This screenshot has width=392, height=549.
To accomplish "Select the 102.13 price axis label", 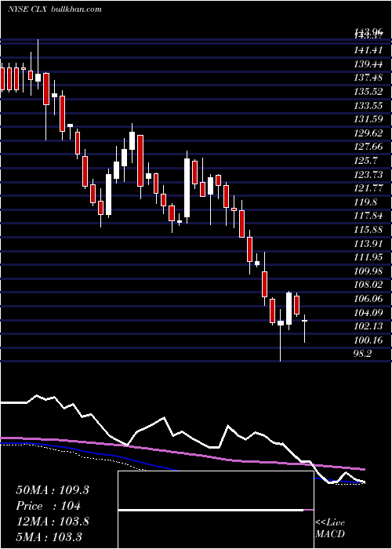I will click(x=368, y=325).
